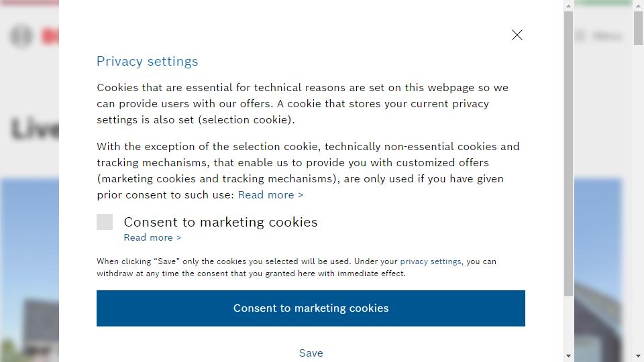Tick the marketing cookies consent checkbox

(x=105, y=222)
